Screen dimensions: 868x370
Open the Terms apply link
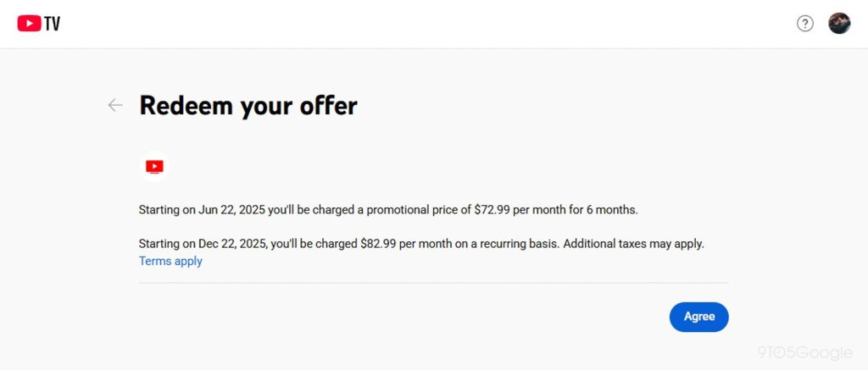(170, 261)
